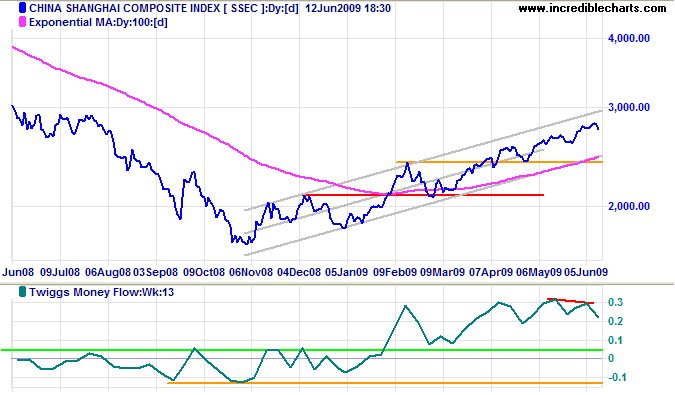Click the 06Aug08 date axis label
The height and width of the screenshot is (395, 675).
(x=108, y=272)
